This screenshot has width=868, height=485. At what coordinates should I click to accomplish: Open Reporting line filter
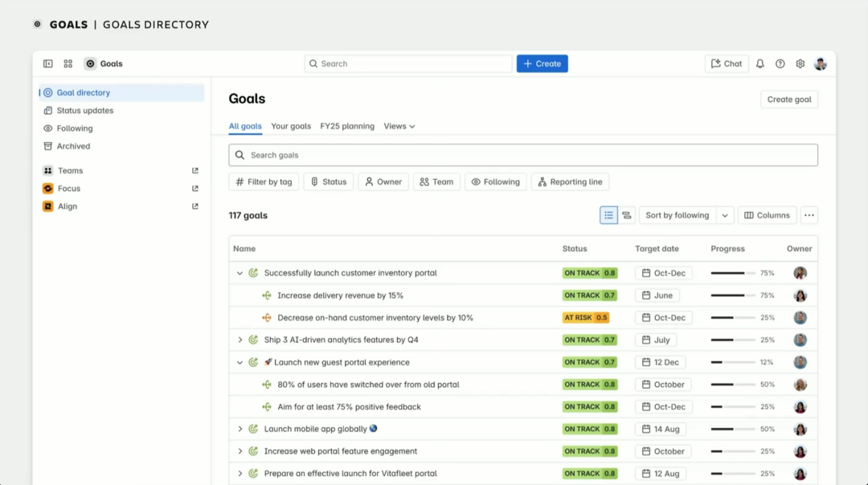(570, 182)
